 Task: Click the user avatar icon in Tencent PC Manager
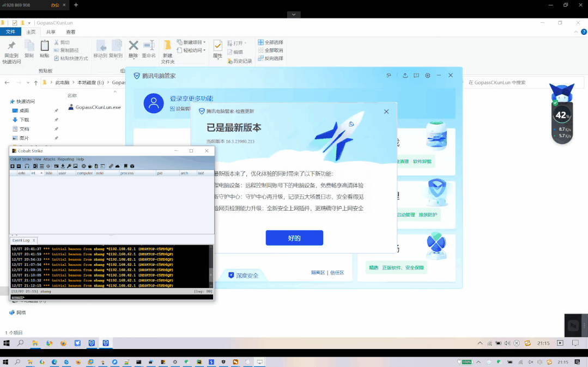(154, 103)
